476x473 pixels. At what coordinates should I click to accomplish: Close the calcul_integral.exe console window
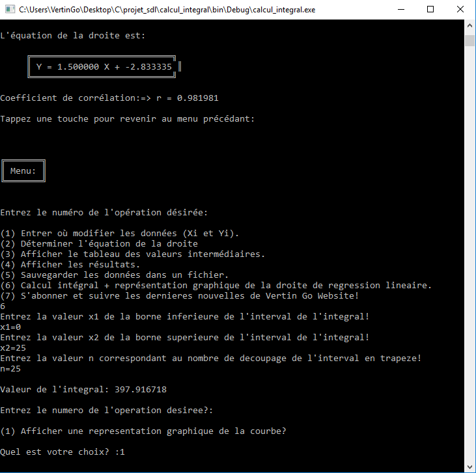click(x=460, y=10)
